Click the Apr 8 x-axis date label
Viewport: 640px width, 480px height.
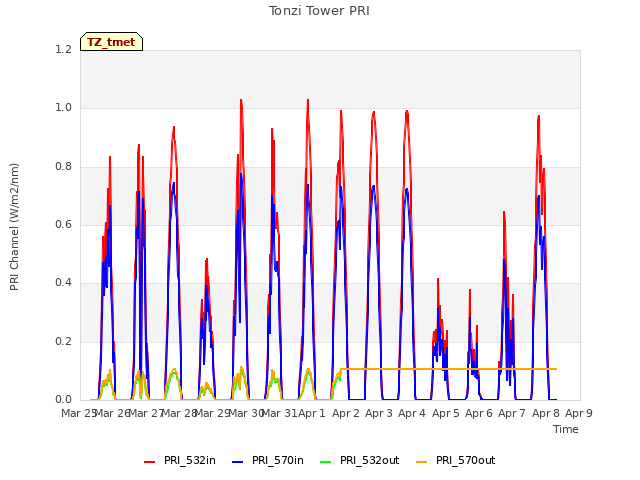tap(545, 413)
